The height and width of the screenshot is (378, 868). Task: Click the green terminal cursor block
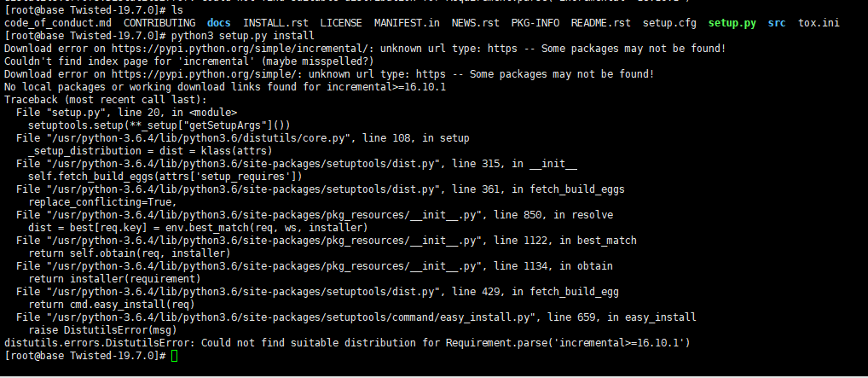(x=175, y=356)
